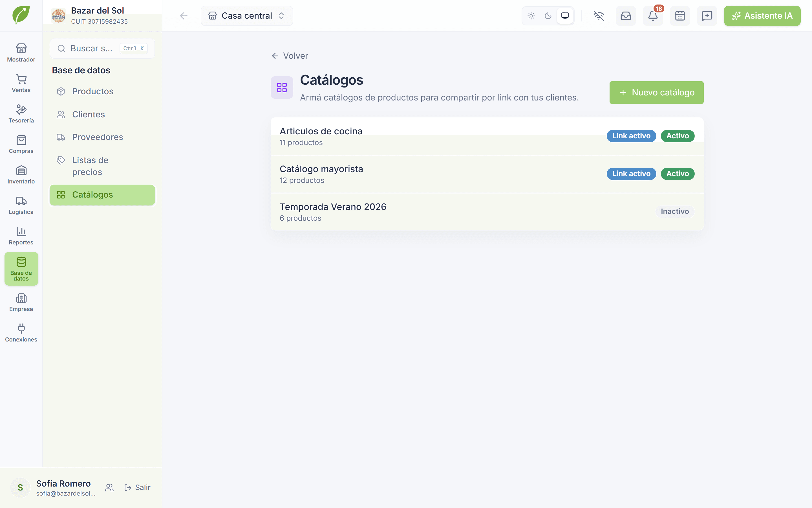Open the Articulos de cocina catalog
Image resolution: width=812 pixels, height=508 pixels.
coord(487,136)
